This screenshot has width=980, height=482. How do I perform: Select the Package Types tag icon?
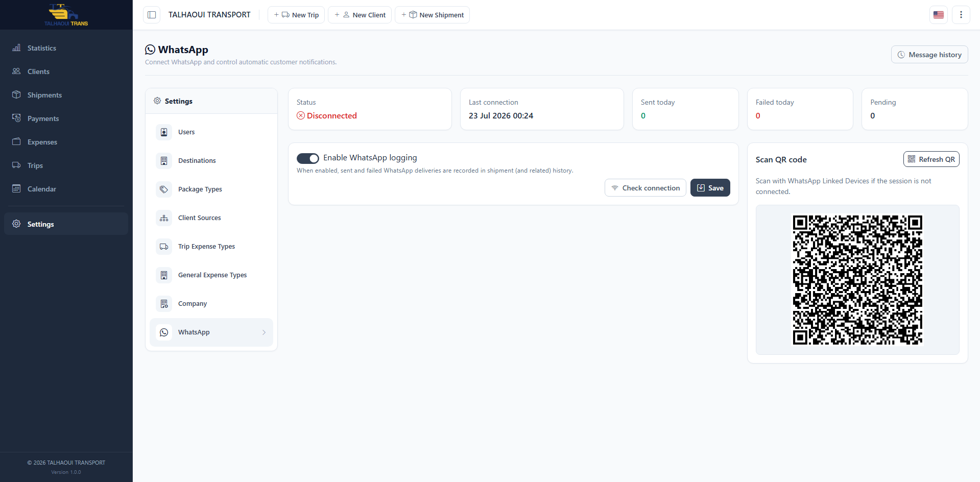(164, 189)
